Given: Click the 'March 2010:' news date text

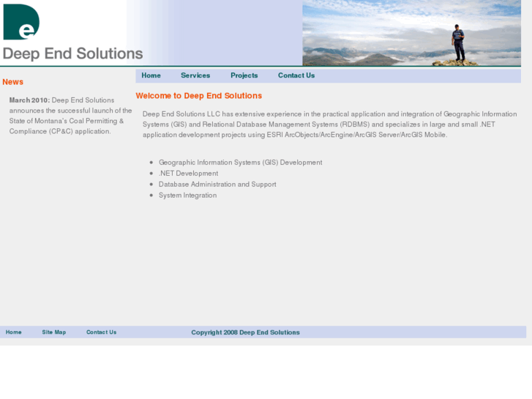Looking at the screenshot, I should point(29,100).
